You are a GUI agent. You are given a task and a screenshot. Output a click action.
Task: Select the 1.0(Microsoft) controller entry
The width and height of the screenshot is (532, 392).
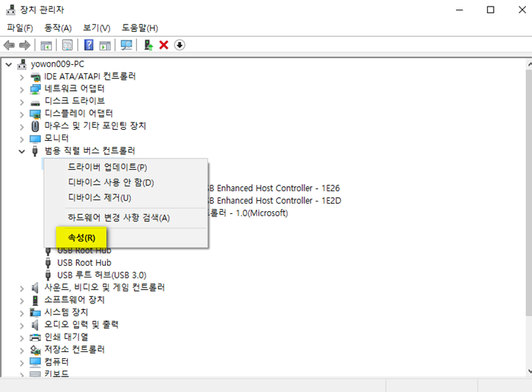point(248,213)
